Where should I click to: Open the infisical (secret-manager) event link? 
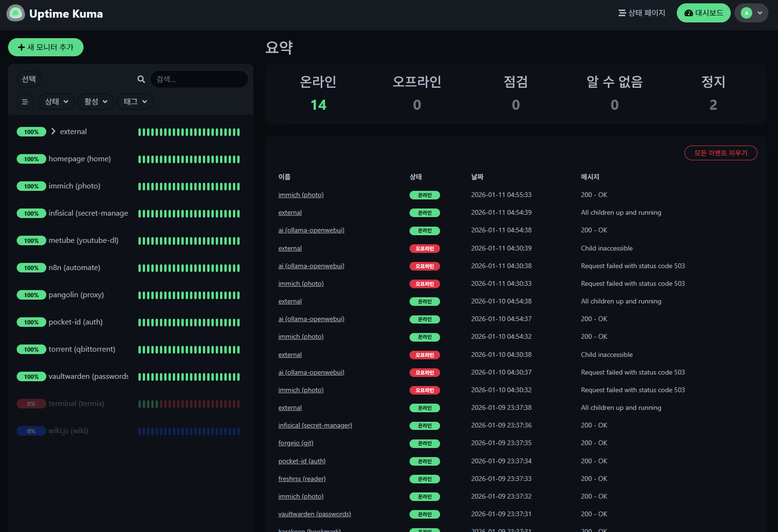[315, 426]
